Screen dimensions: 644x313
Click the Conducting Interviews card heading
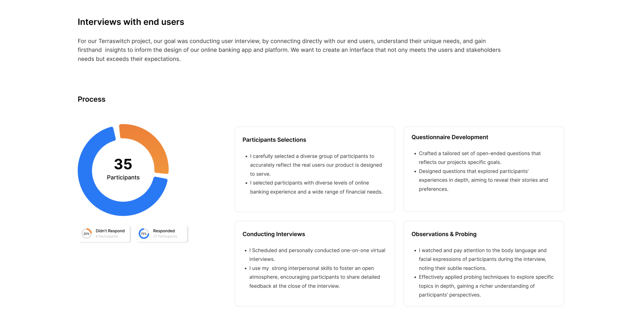tap(273, 234)
